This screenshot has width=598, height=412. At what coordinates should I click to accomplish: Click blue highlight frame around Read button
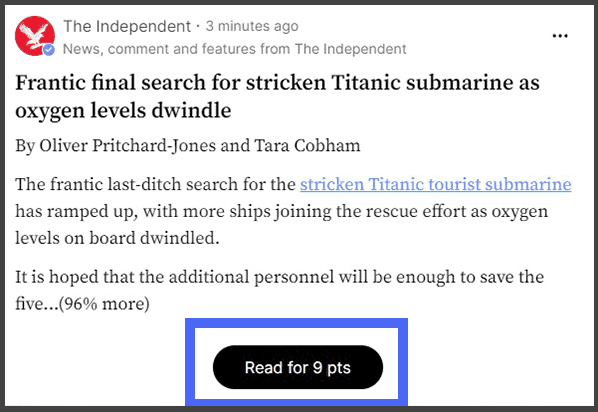point(296,323)
